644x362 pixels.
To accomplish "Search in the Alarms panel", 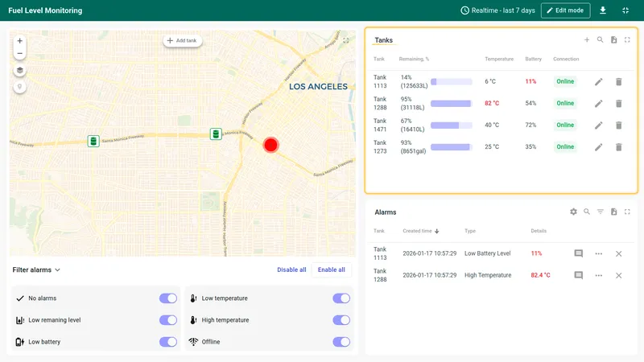I will (x=587, y=212).
